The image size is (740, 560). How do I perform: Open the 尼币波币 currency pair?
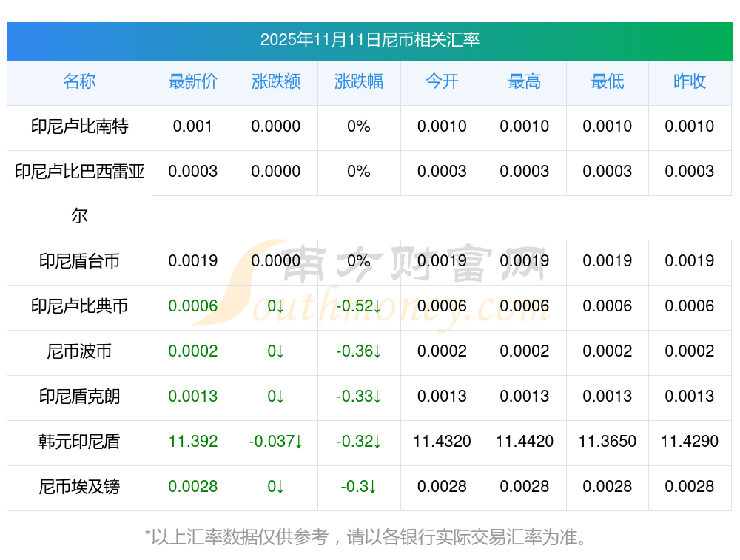(79, 351)
